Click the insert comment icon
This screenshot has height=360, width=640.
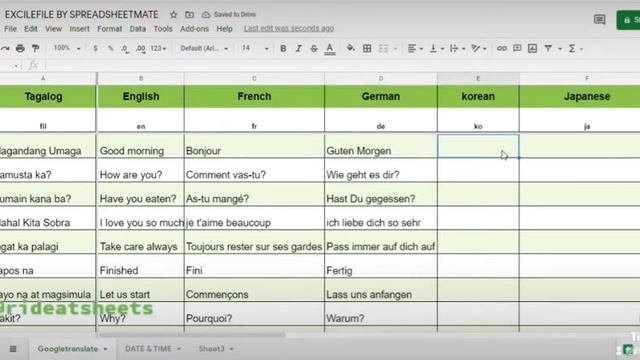click(x=517, y=49)
